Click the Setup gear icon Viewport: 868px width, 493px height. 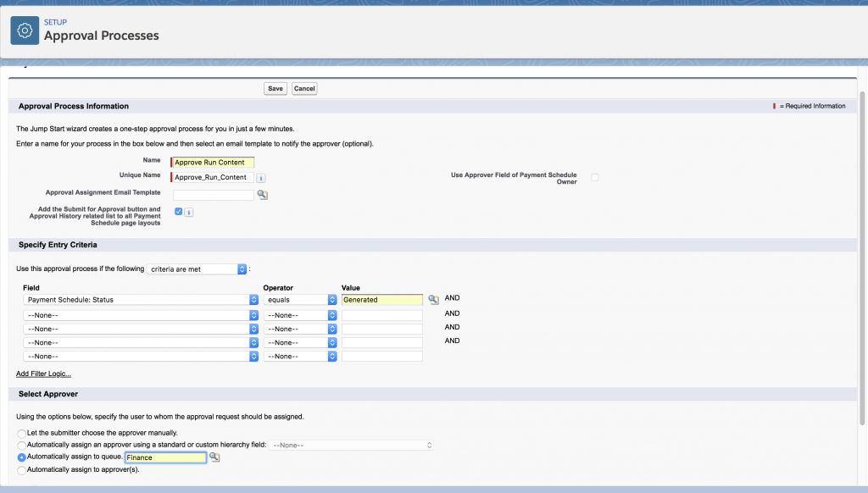25,30
